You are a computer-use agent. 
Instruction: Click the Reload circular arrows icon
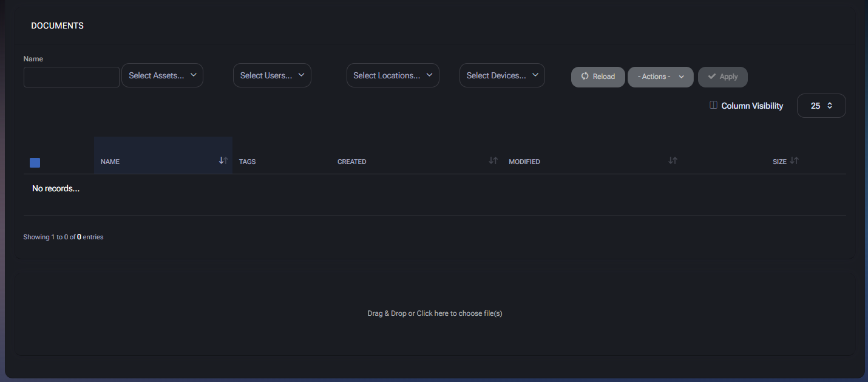click(585, 77)
